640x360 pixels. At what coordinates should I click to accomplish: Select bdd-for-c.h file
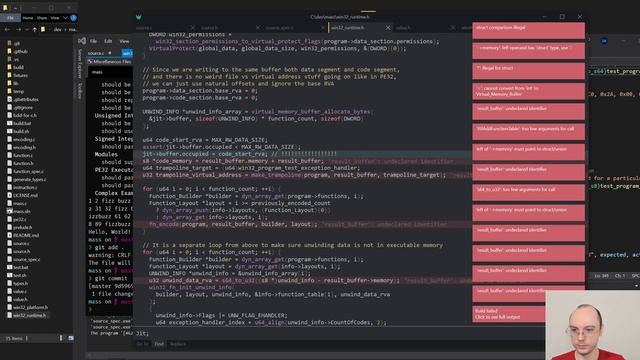(22, 116)
